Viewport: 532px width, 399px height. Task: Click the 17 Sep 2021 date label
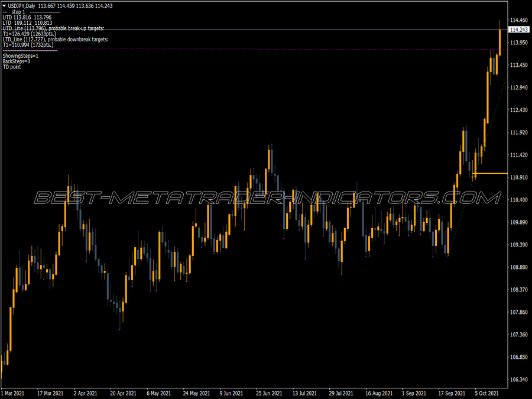pyautogui.click(x=452, y=393)
